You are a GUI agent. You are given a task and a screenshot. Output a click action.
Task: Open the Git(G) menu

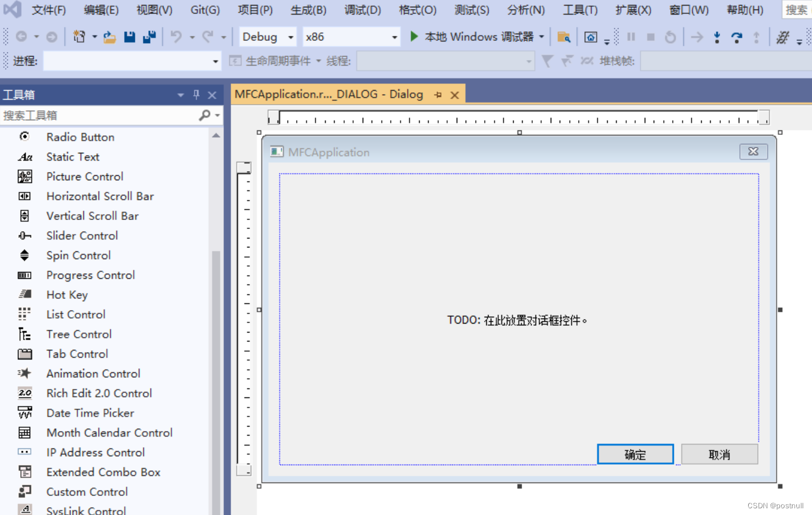(x=205, y=10)
